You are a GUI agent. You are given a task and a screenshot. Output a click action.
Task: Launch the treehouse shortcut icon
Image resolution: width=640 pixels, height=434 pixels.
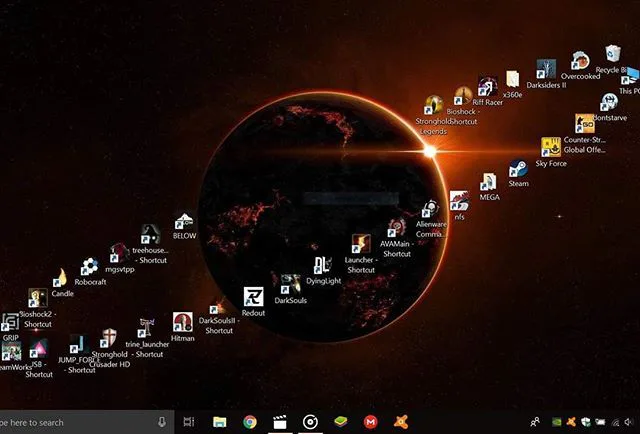150,234
